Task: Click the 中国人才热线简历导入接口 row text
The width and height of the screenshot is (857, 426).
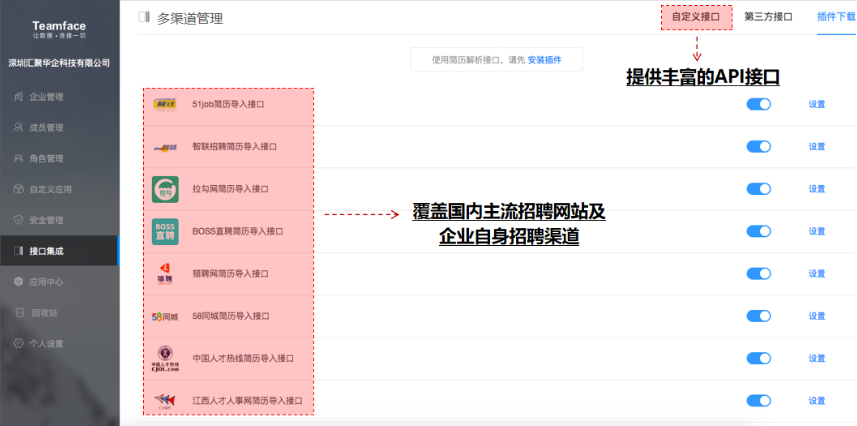Action: pos(243,358)
